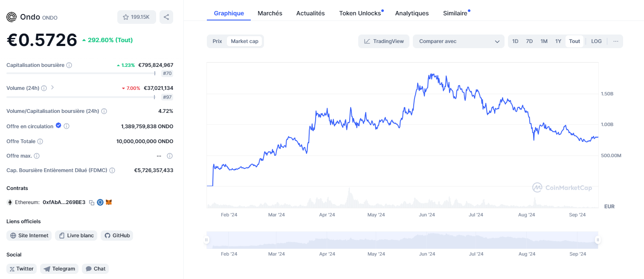The height and width of the screenshot is (279, 644).
Task: Show info icon for Offre en circulation
Action: tap(67, 127)
